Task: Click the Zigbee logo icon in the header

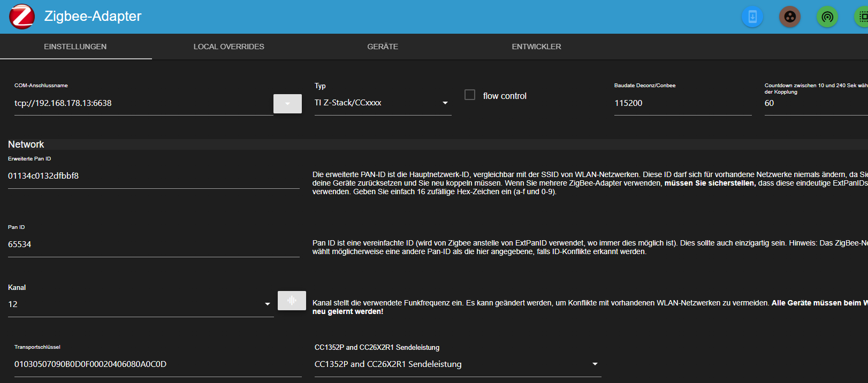Action: point(22,17)
